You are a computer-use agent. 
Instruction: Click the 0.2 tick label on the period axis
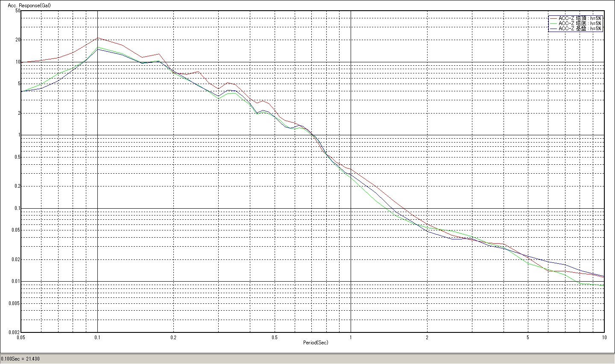tap(173, 337)
